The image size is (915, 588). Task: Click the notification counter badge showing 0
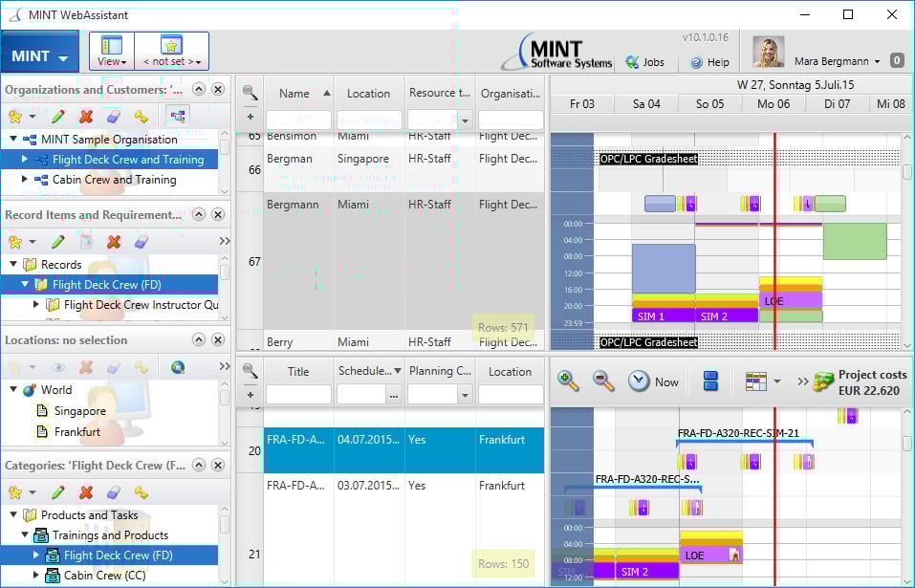897,59
